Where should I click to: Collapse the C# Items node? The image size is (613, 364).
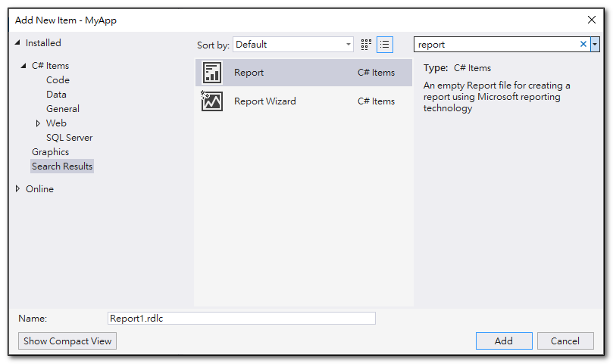tap(23, 66)
